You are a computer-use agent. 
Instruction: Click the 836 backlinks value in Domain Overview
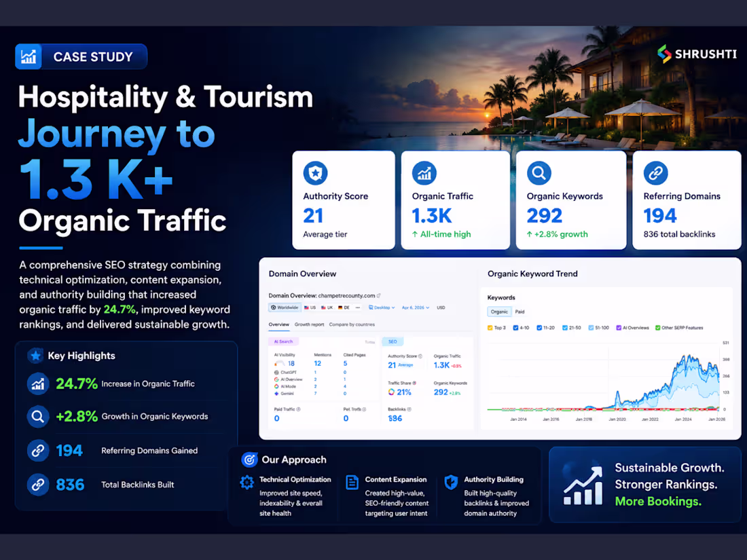pos(395,419)
